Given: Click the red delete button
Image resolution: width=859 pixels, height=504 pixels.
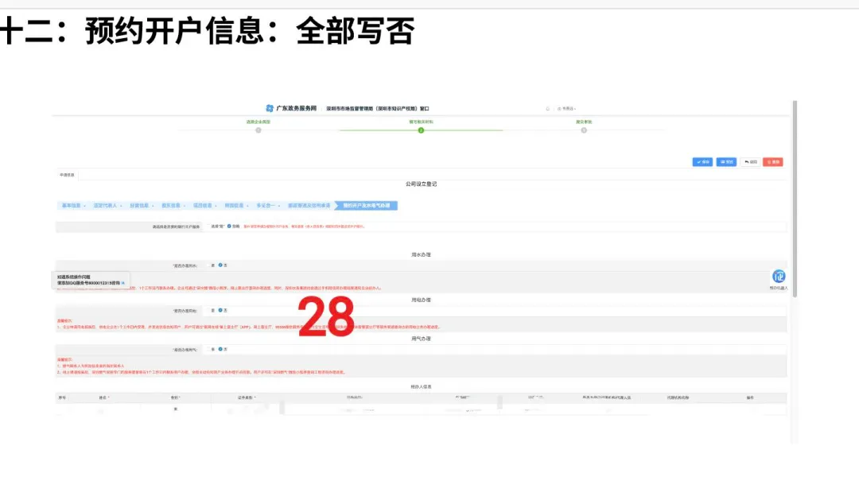Looking at the screenshot, I should click(773, 162).
